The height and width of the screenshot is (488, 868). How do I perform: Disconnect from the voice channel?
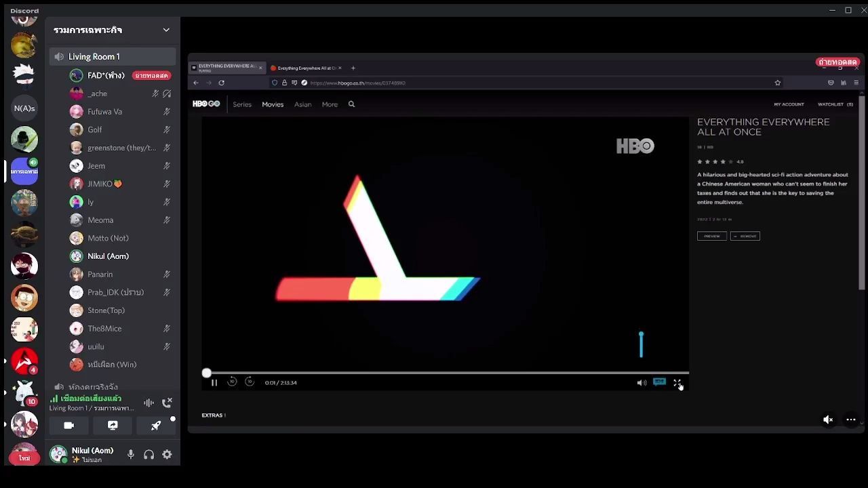(167, 402)
